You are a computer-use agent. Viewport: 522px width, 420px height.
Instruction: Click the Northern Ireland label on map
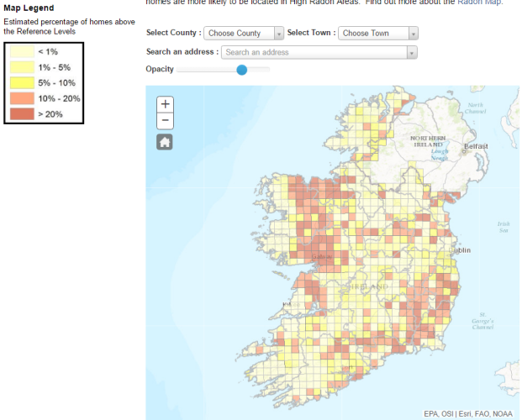click(x=426, y=143)
